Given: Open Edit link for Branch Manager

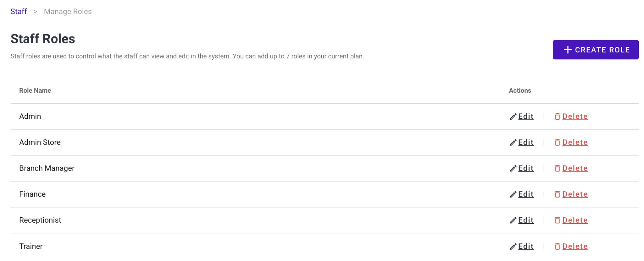Looking at the screenshot, I should pos(526,168).
